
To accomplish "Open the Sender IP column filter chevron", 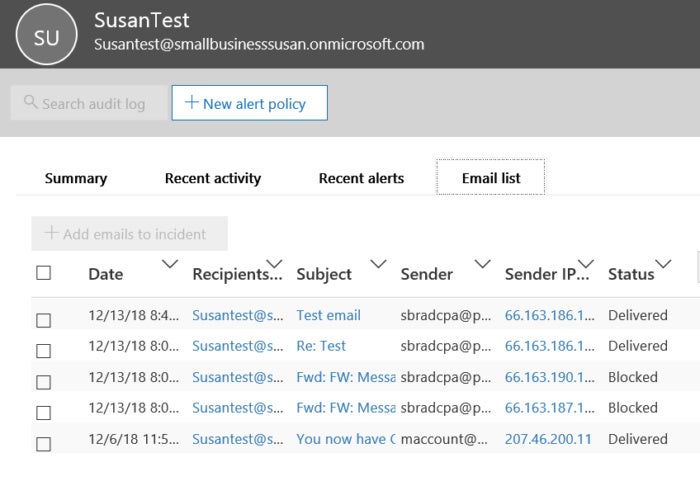I will tap(586, 264).
